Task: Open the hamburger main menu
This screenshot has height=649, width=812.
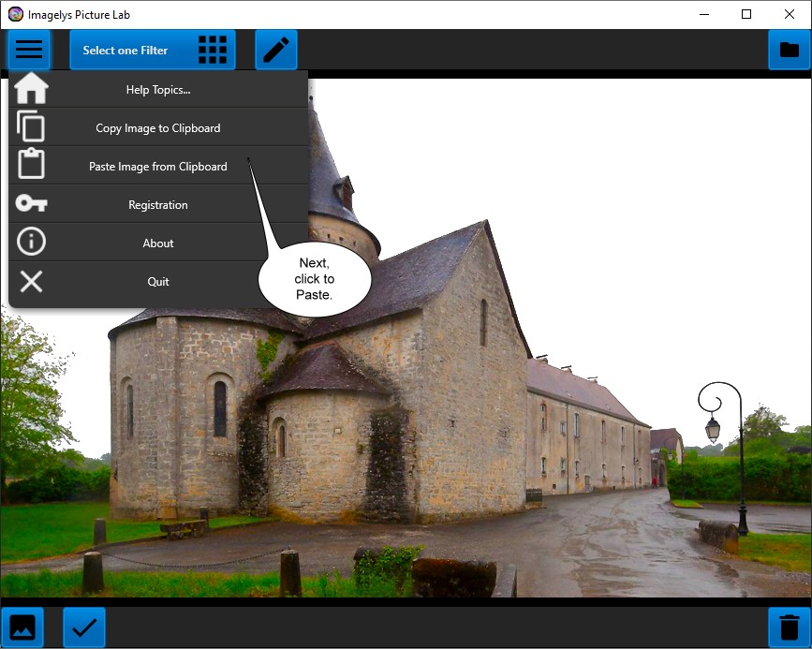Action: [29, 50]
